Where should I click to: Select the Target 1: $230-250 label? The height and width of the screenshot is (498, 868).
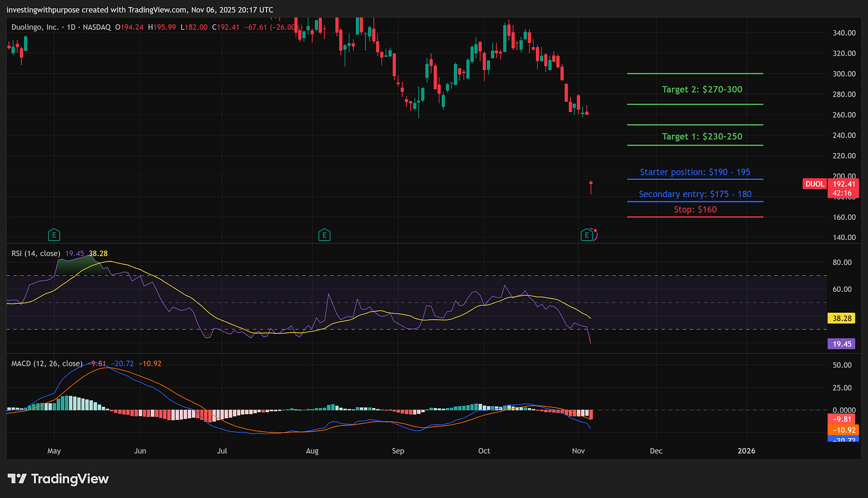pos(702,136)
